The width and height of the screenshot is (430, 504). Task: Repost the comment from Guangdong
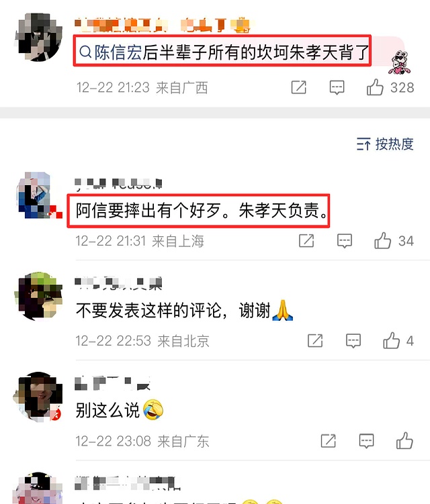coord(329,440)
